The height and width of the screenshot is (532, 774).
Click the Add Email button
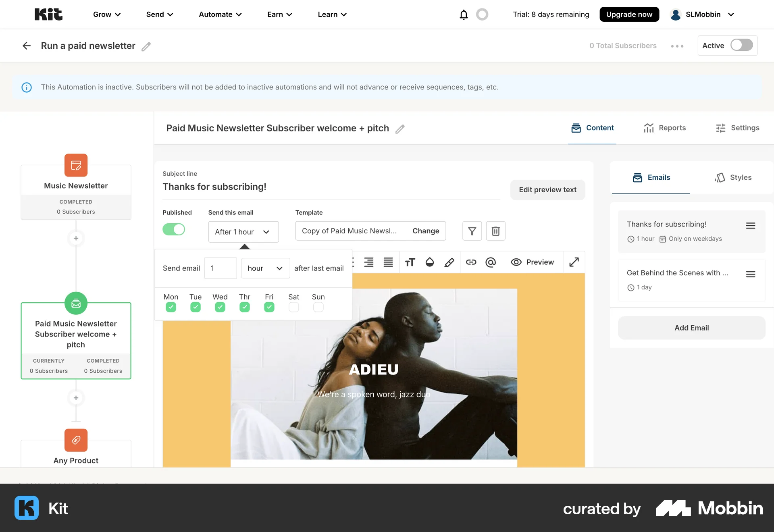click(691, 328)
